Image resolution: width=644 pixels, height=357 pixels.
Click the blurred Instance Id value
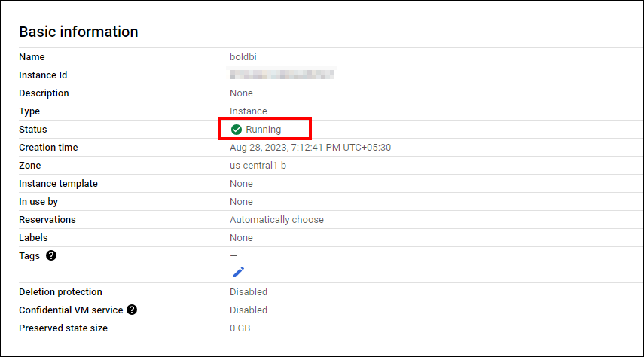(x=282, y=75)
